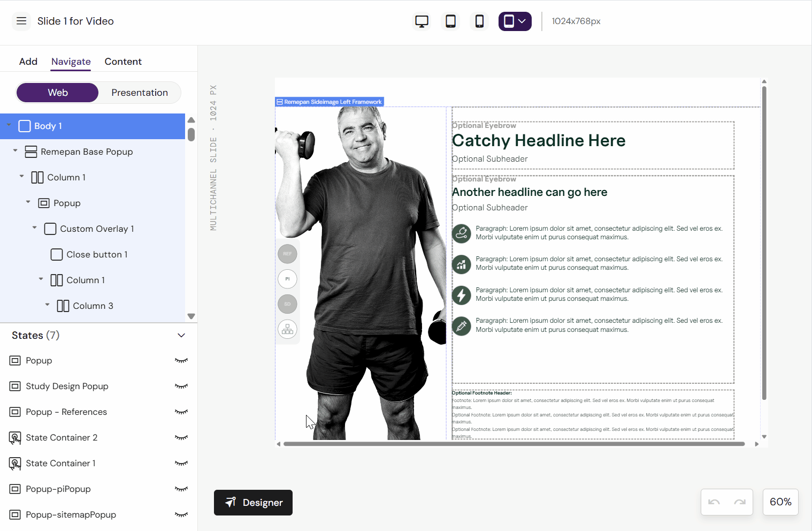Click the redo arrow

point(740,502)
